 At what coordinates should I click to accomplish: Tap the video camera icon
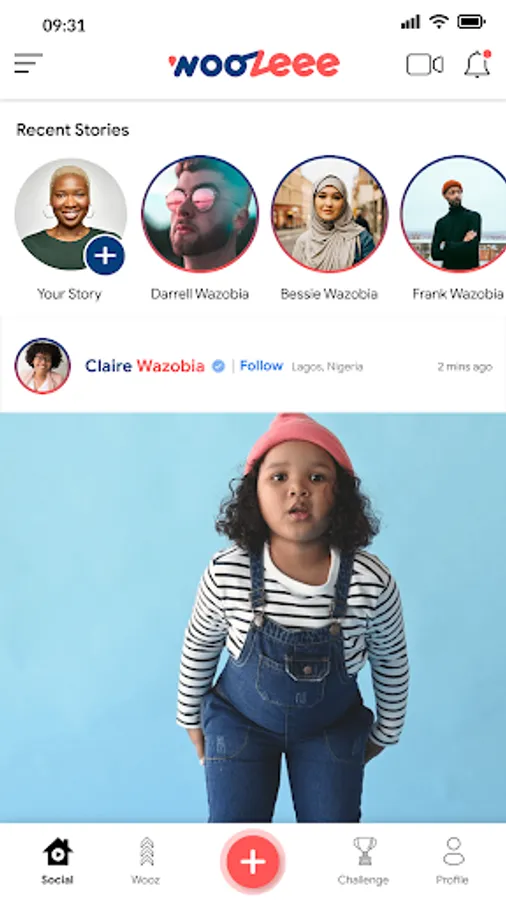point(425,65)
